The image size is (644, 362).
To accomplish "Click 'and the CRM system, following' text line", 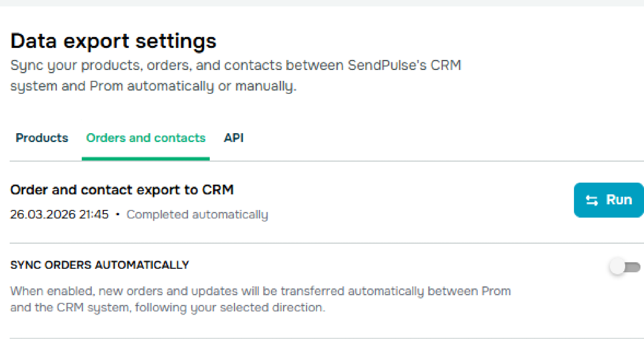I will (x=167, y=308).
